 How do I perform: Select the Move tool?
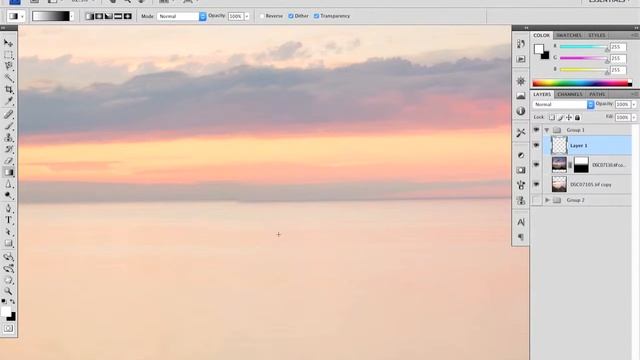click(x=8, y=43)
